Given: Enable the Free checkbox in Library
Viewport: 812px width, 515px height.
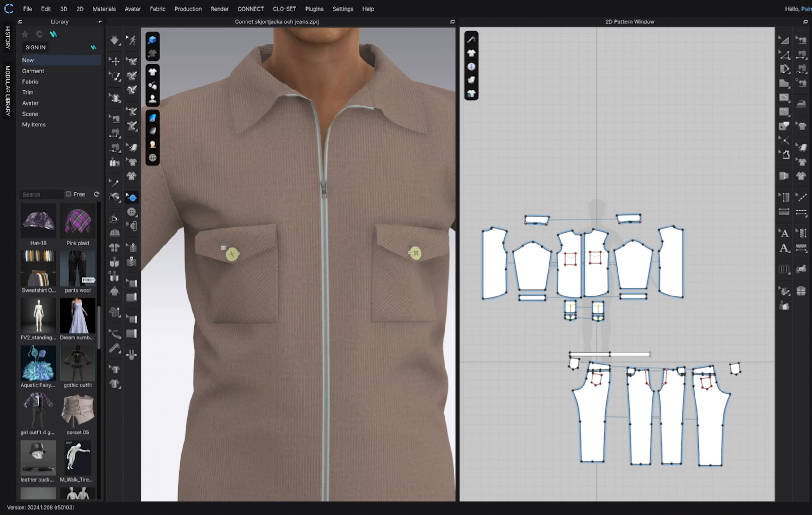Looking at the screenshot, I should click(x=68, y=194).
